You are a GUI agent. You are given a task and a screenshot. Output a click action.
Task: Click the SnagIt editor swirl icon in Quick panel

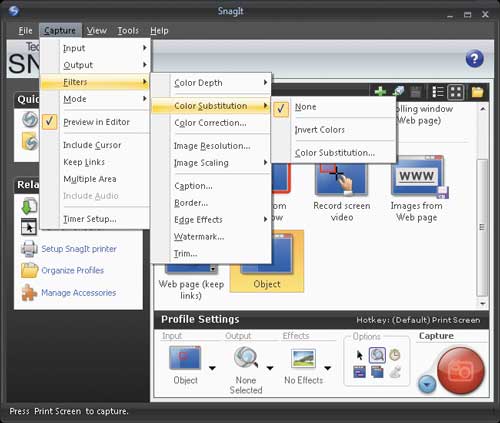click(x=30, y=119)
